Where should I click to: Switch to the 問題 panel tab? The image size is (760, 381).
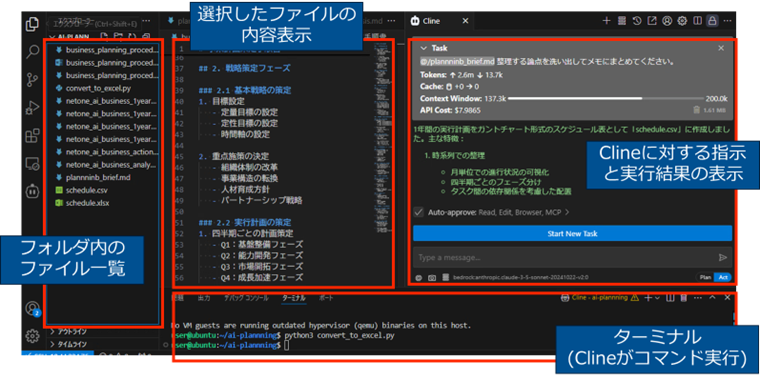pos(178,298)
